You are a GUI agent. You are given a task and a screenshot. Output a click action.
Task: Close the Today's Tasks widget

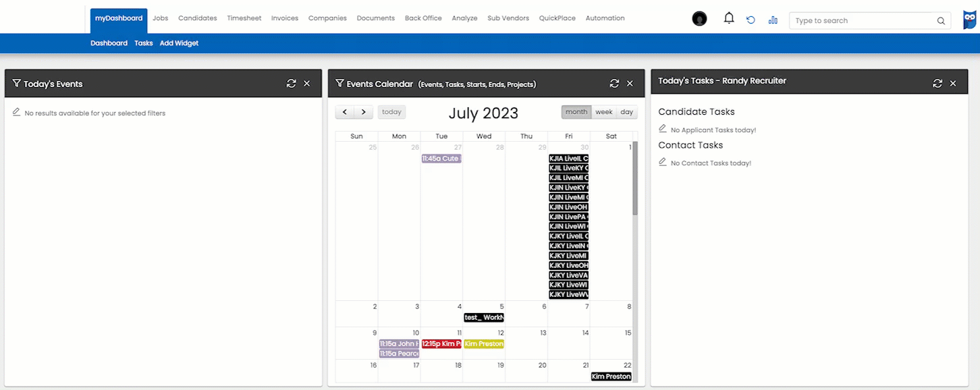[x=954, y=84]
